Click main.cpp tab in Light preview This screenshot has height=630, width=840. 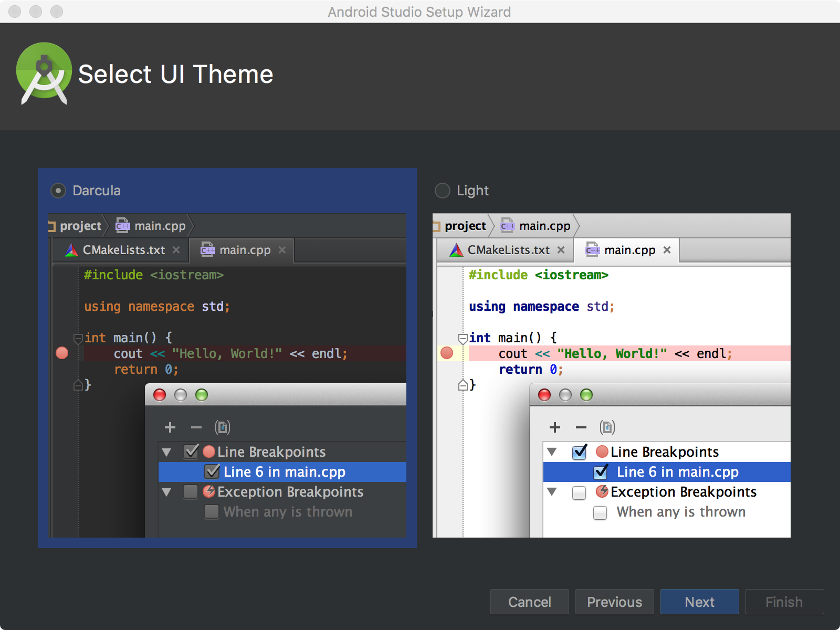(626, 250)
